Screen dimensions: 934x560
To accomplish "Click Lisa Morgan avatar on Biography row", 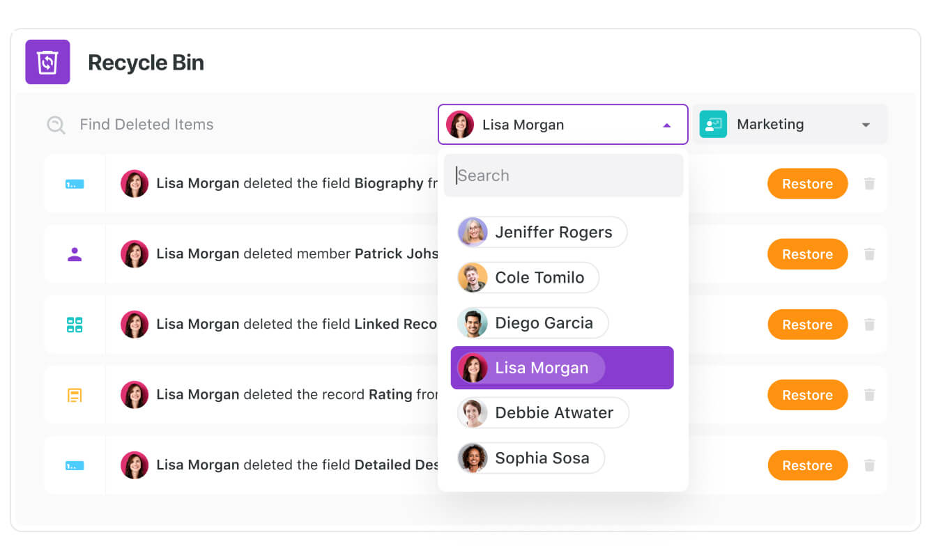I will [x=135, y=184].
